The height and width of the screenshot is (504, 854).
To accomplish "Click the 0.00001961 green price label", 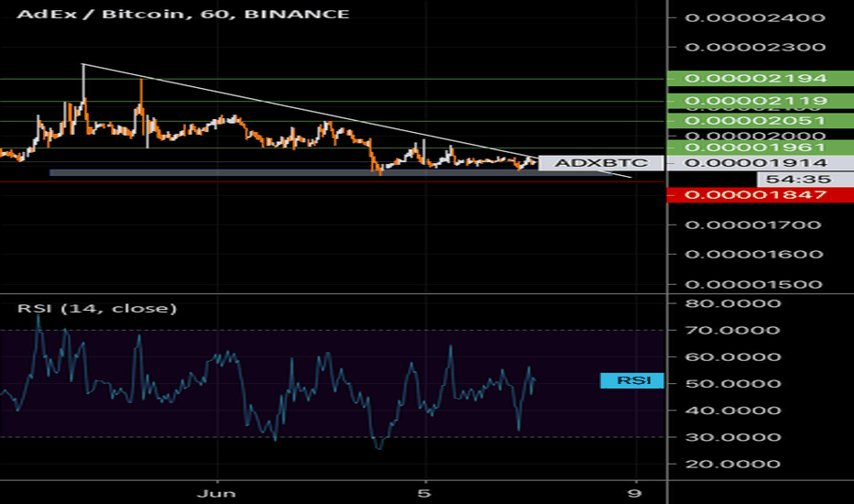I will click(x=761, y=148).
